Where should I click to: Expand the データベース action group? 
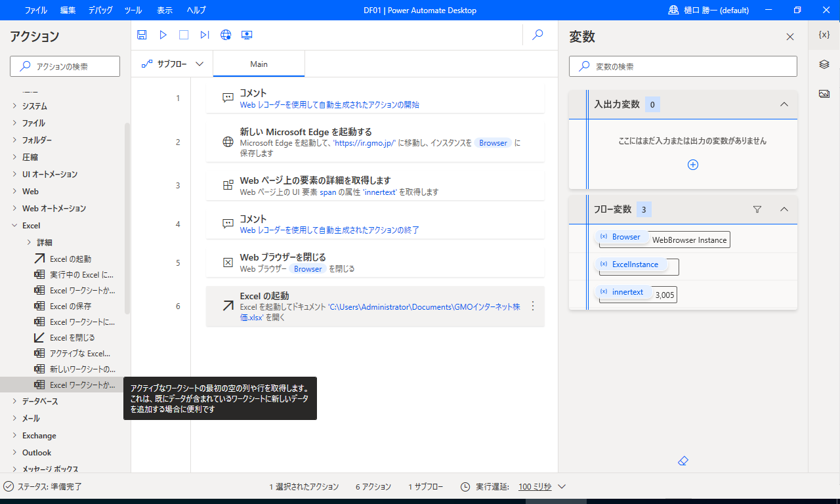point(15,402)
